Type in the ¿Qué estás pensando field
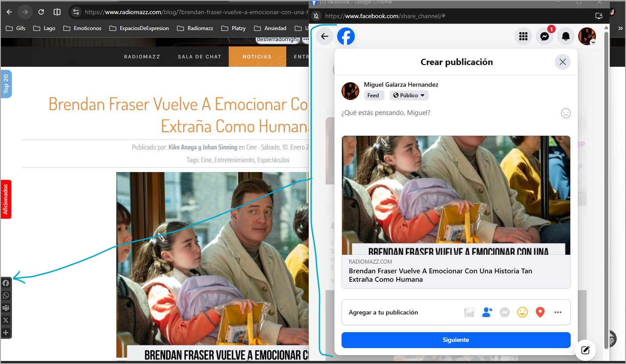The image size is (626, 364). (x=447, y=113)
